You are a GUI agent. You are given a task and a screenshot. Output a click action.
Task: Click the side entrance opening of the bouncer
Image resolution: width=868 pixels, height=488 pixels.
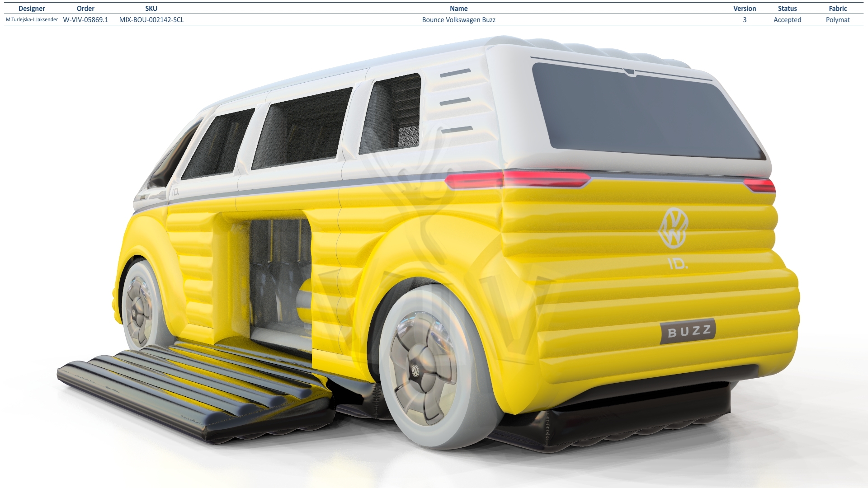279,280
